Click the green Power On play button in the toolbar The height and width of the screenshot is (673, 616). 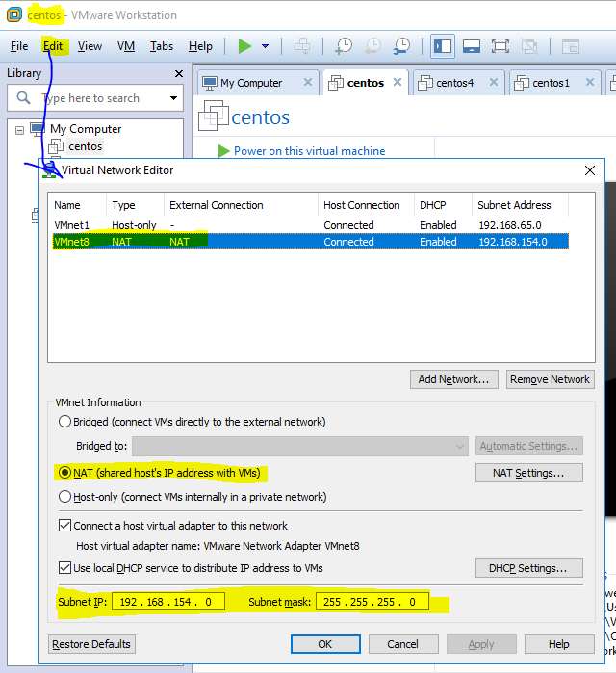tap(244, 46)
